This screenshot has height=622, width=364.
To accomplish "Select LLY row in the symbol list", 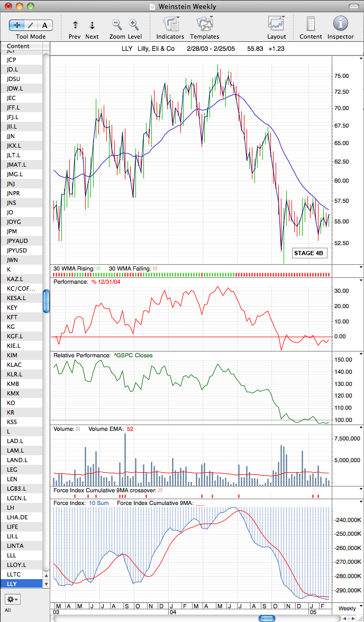I will tap(21, 583).
